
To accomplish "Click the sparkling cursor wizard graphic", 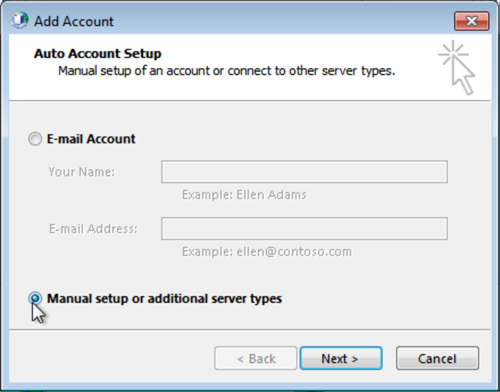I will pos(456,67).
